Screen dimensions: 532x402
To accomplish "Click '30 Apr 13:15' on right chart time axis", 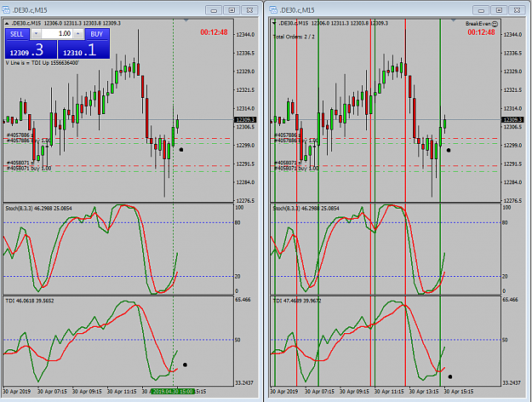I will point(423,392).
